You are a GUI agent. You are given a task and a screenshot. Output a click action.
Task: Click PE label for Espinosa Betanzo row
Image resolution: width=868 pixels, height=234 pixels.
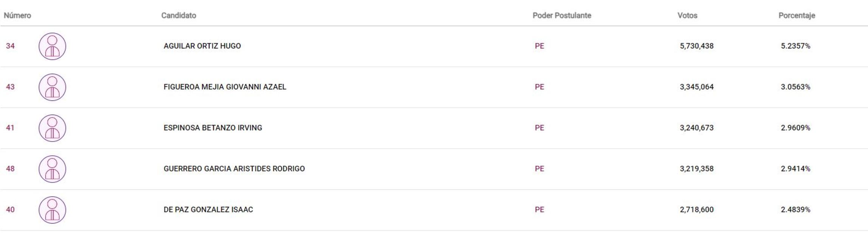tap(539, 128)
